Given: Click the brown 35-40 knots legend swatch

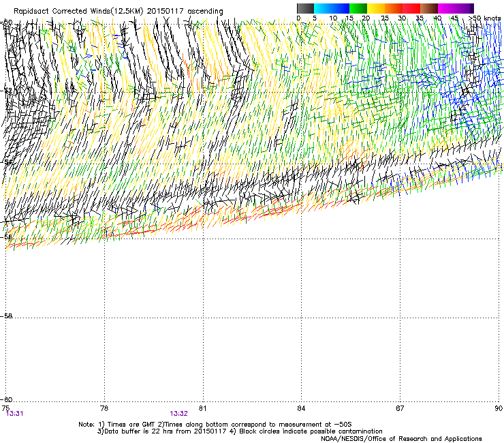Looking at the screenshot, I should (429, 8).
